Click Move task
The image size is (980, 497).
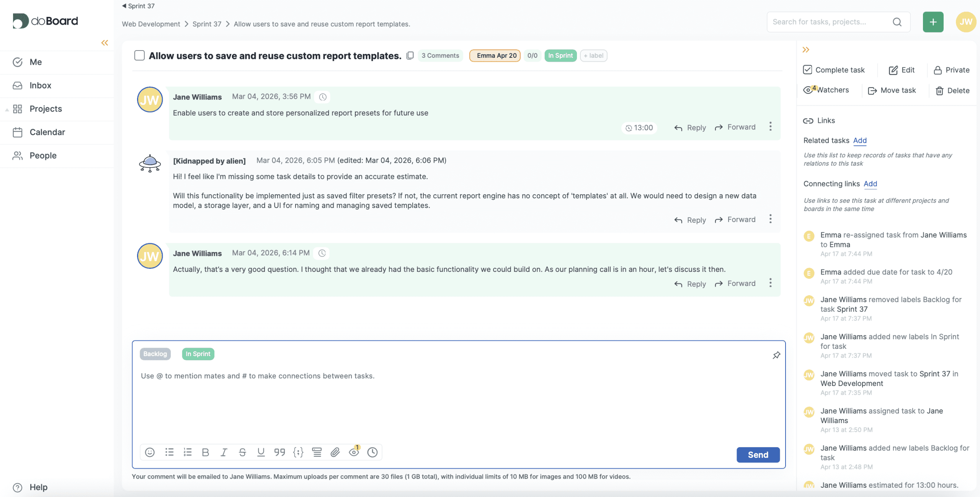[892, 90]
